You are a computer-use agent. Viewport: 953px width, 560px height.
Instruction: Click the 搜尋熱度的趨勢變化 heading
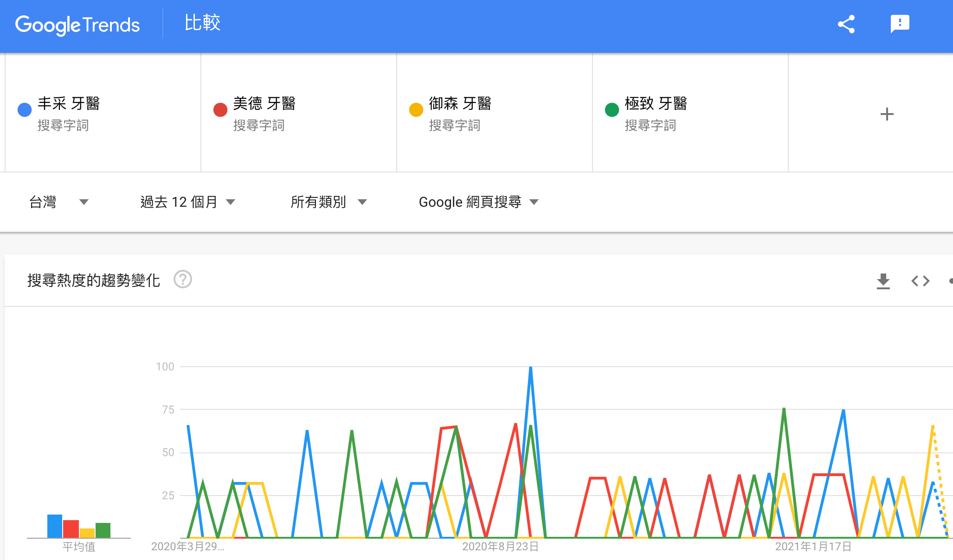click(x=94, y=280)
